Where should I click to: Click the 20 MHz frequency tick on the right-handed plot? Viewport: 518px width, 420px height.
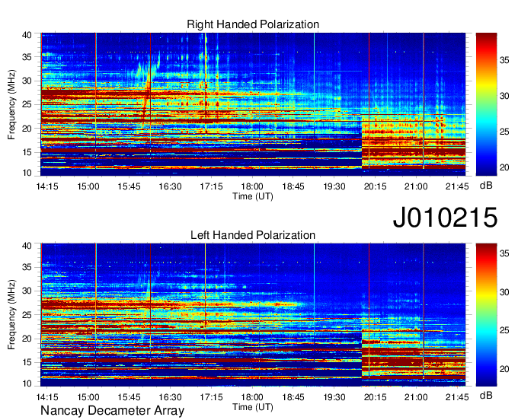[27, 129]
